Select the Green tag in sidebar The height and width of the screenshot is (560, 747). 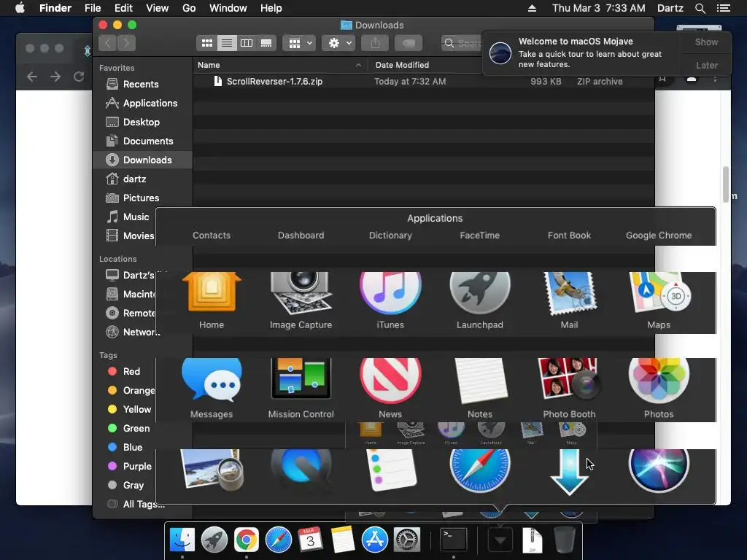pyautogui.click(x=136, y=428)
